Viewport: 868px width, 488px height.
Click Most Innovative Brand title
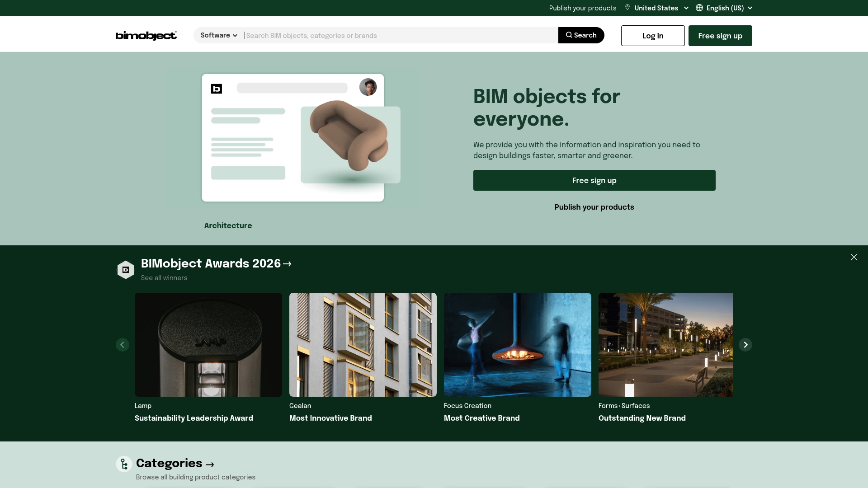point(330,418)
